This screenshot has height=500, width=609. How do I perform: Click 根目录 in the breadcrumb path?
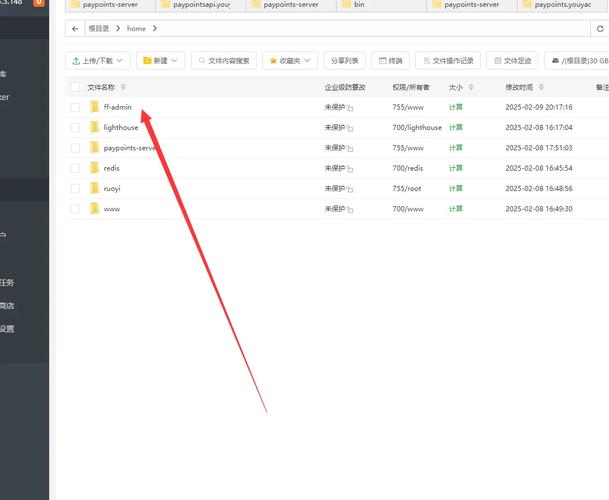[x=99, y=29]
